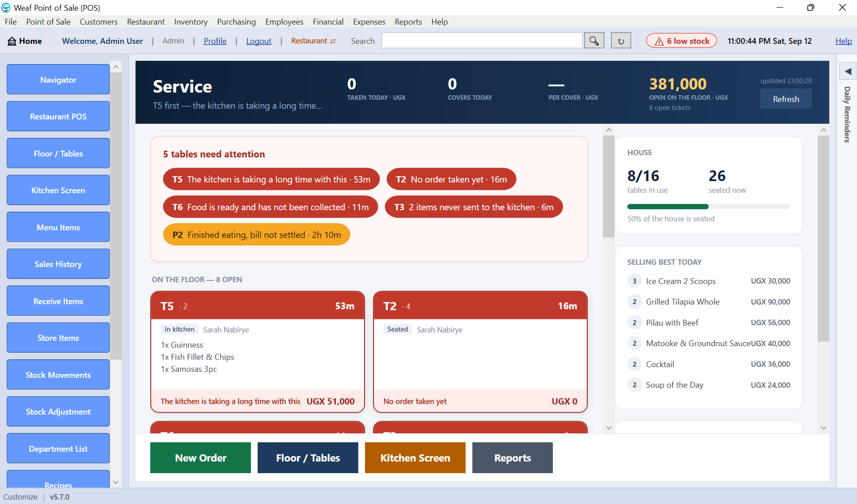Viewport: 857px width, 504px height.
Task: Click the Home house icon
Action: 12,41
